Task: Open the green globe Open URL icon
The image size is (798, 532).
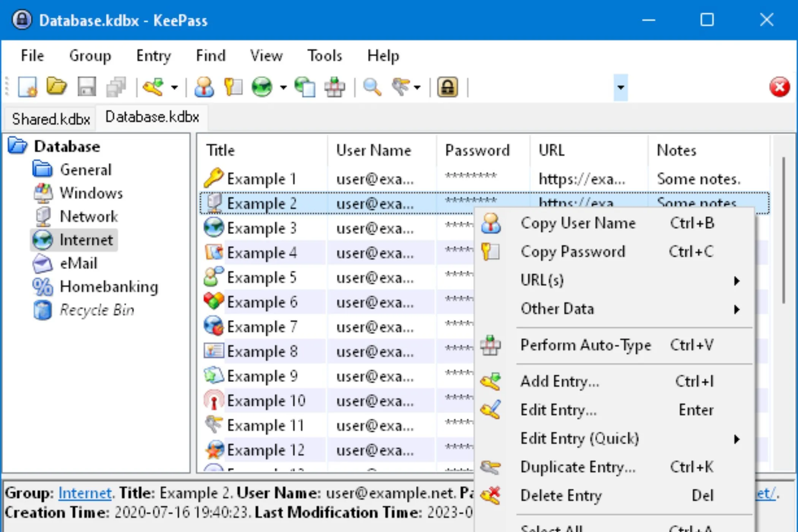Action: [263, 87]
